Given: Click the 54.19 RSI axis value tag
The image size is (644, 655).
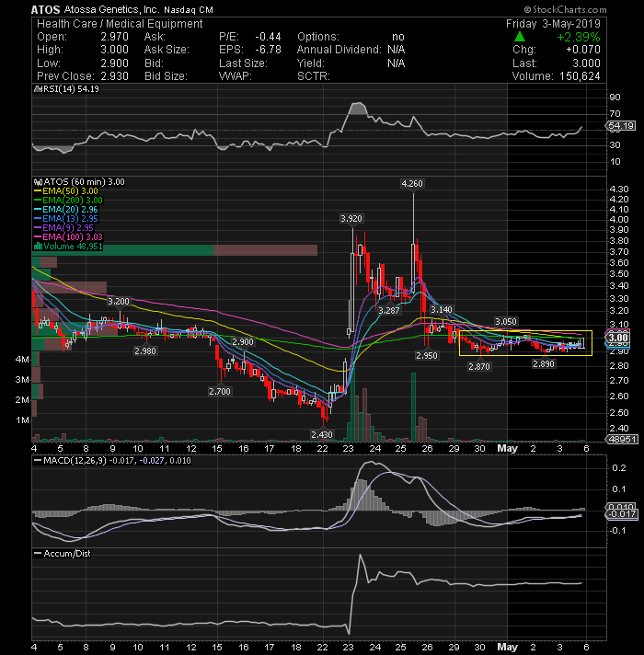Looking at the screenshot, I should (621, 126).
